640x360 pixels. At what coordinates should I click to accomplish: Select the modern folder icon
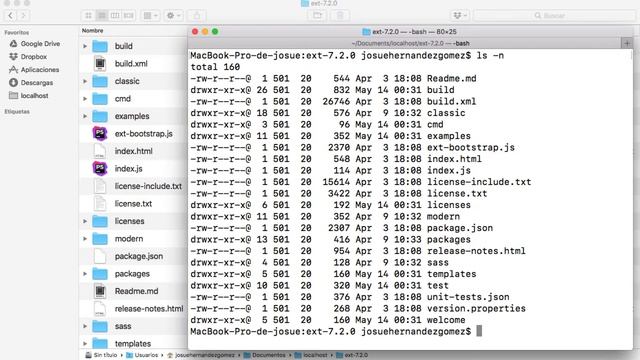tap(100, 239)
